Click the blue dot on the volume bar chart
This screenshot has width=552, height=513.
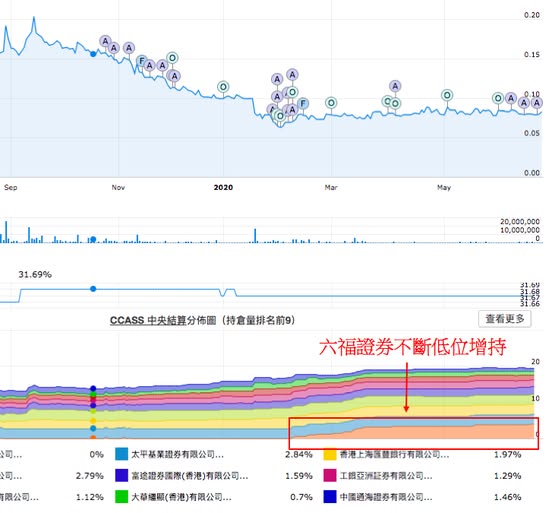coord(93,239)
